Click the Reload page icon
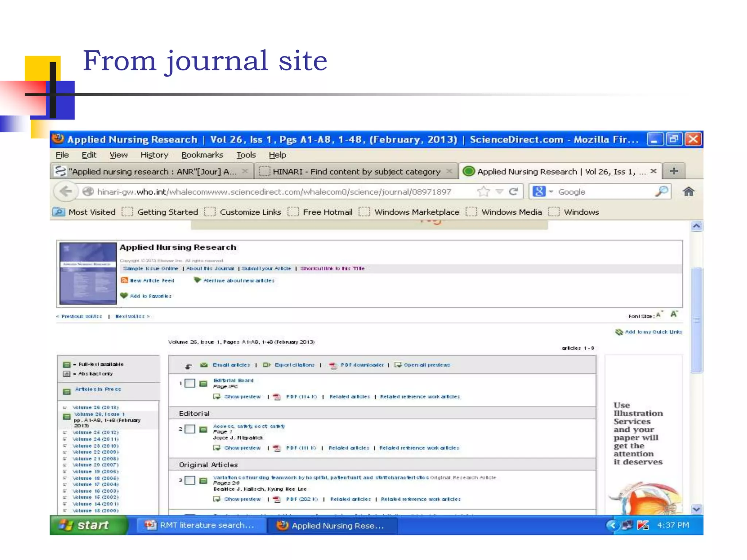 [513, 191]
